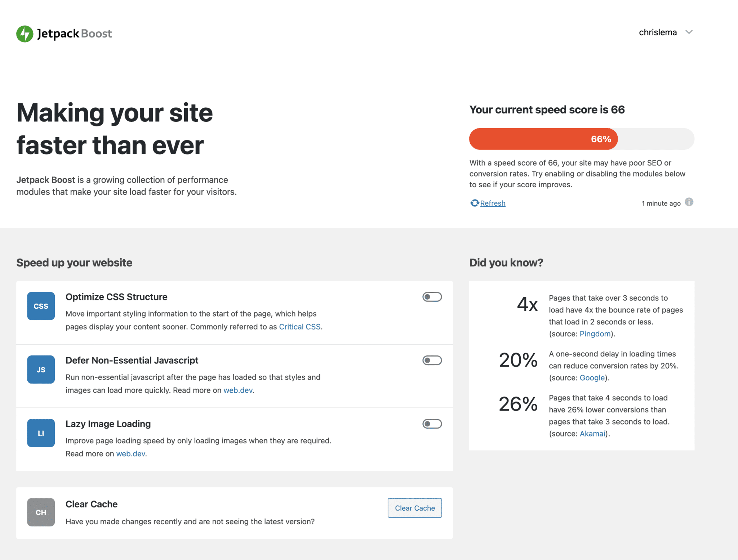Expand the chevron next to chrislema
This screenshot has width=738, height=560.
tap(689, 32)
